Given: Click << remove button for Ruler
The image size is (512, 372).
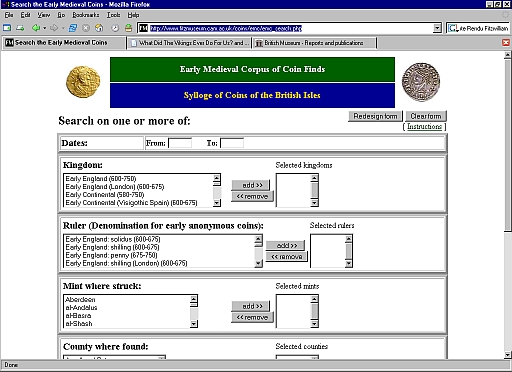Looking at the screenshot, I should pyautogui.click(x=287, y=257).
